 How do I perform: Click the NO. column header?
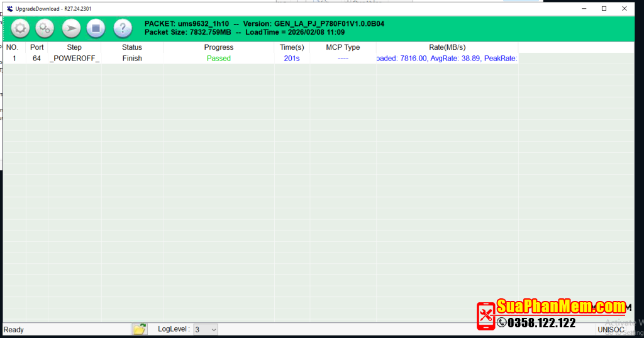point(12,47)
